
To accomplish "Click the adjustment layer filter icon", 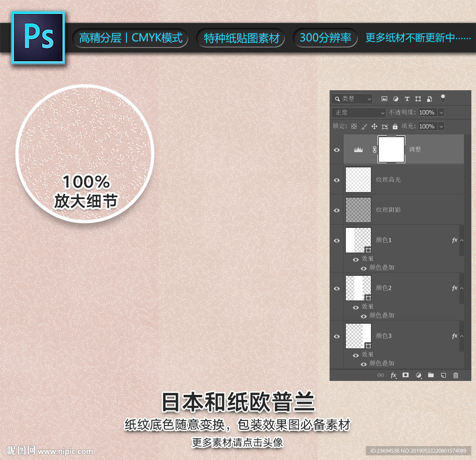I will 396,99.
